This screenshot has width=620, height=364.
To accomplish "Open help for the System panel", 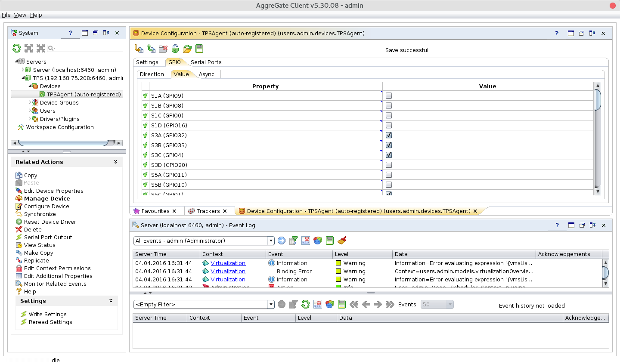I will pos(71,33).
